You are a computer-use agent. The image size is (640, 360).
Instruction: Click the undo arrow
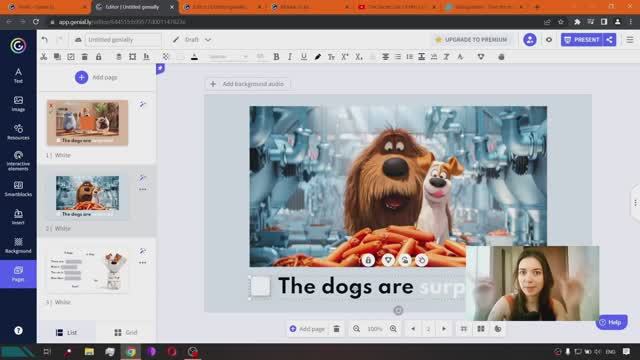[44, 40]
